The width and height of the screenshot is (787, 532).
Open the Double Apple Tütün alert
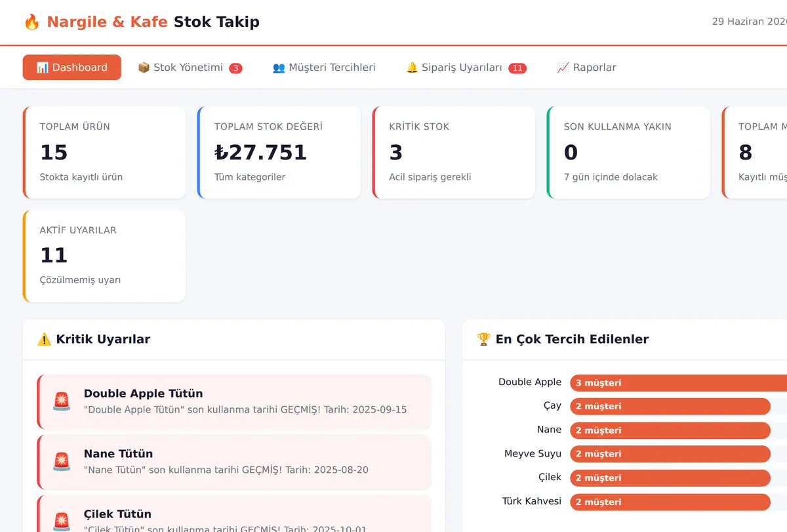pyautogui.click(x=234, y=401)
